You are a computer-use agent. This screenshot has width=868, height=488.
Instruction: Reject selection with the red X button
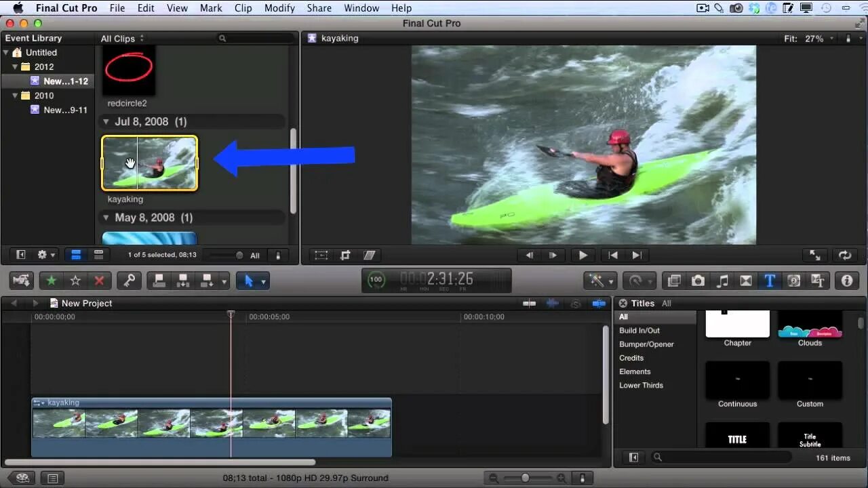[99, 281]
